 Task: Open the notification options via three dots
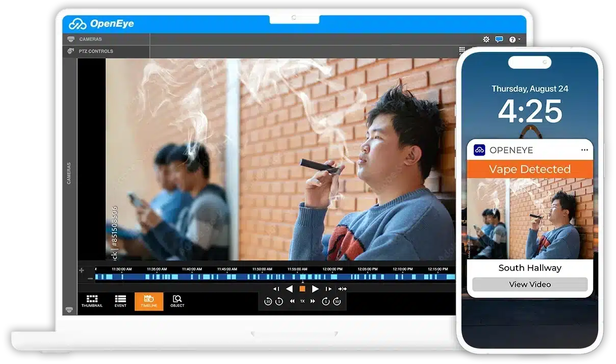pyautogui.click(x=584, y=149)
